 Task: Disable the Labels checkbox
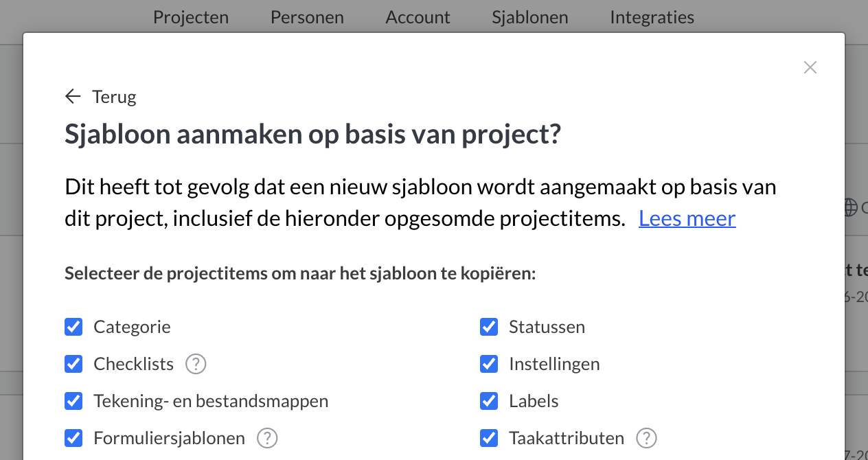click(x=489, y=401)
